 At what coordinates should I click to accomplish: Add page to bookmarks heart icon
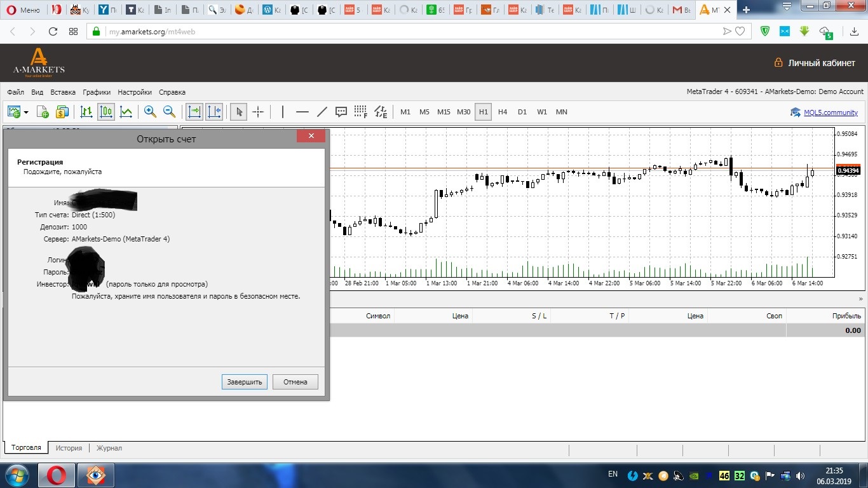740,31
